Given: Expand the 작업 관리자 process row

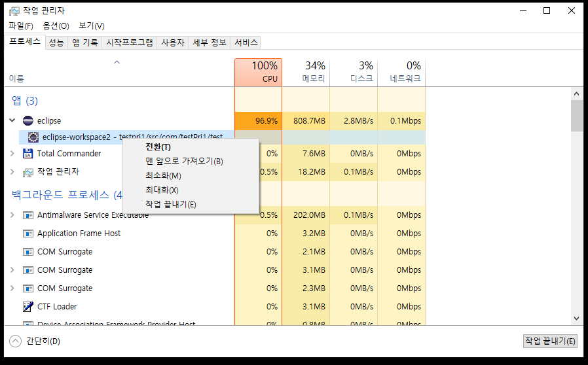Looking at the screenshot, I should (12, 171).
